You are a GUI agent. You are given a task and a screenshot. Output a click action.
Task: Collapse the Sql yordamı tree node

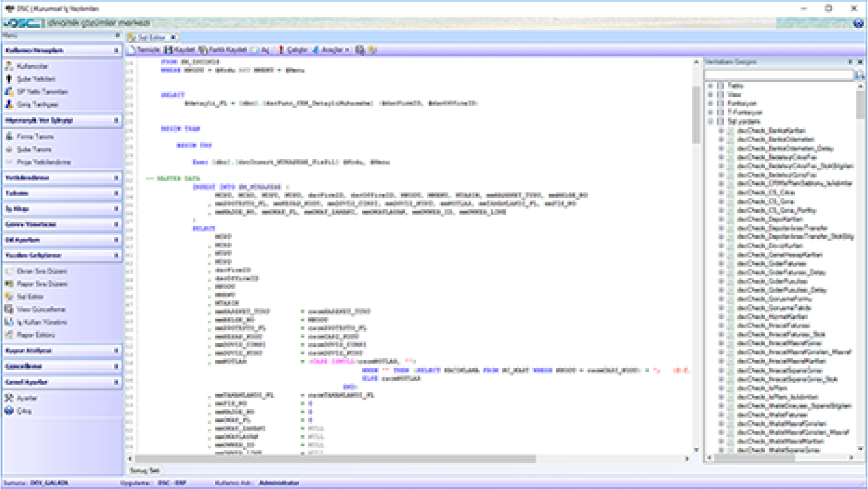tap(710, 122)
